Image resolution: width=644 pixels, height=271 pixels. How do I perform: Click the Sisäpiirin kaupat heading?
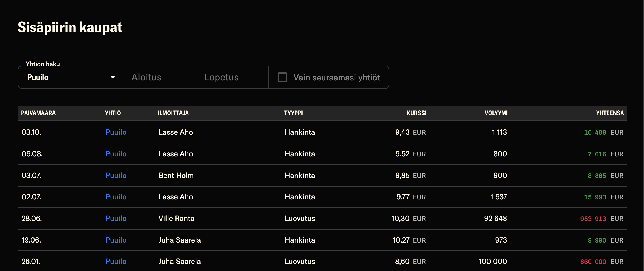coord(70,27)
